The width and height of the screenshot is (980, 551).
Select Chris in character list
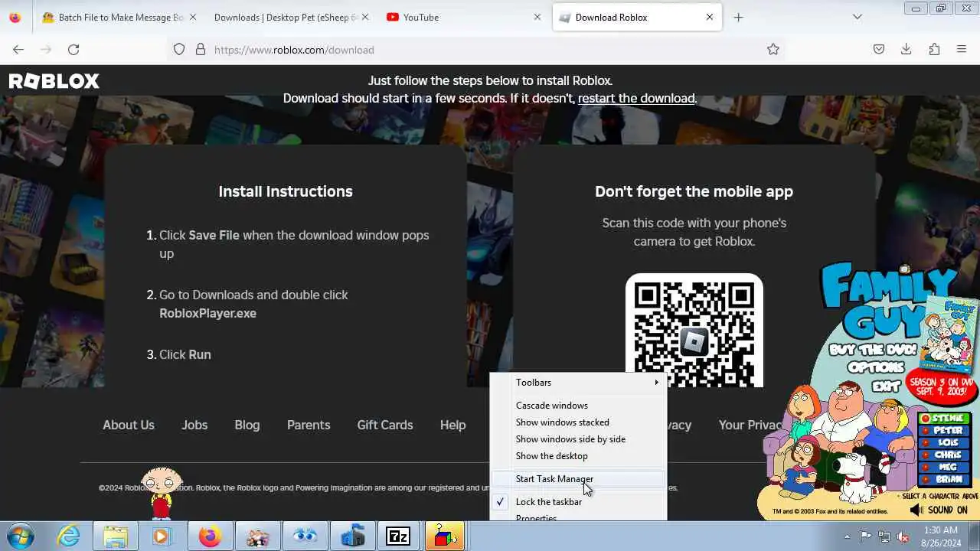(x=945, y=455)
